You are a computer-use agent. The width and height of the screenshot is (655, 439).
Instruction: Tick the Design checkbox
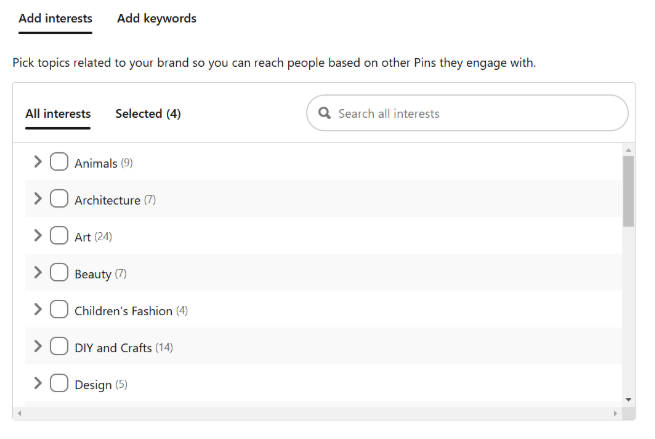coord(59,383)
